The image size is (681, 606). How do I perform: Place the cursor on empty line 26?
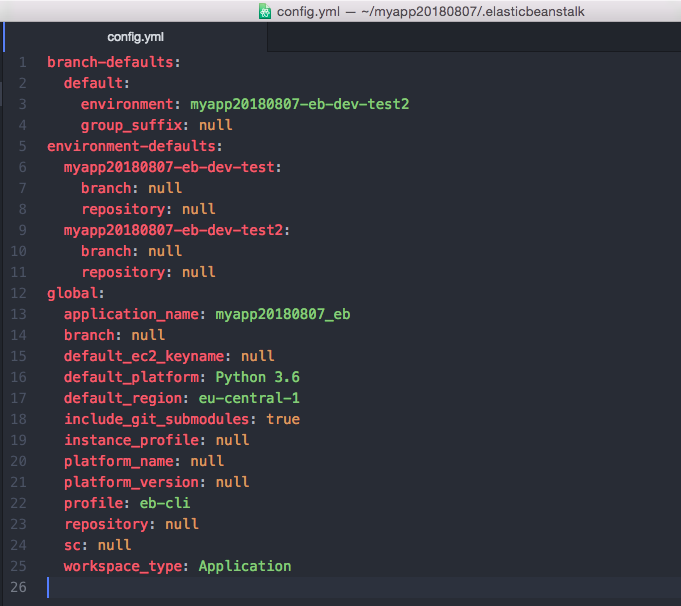364,587
